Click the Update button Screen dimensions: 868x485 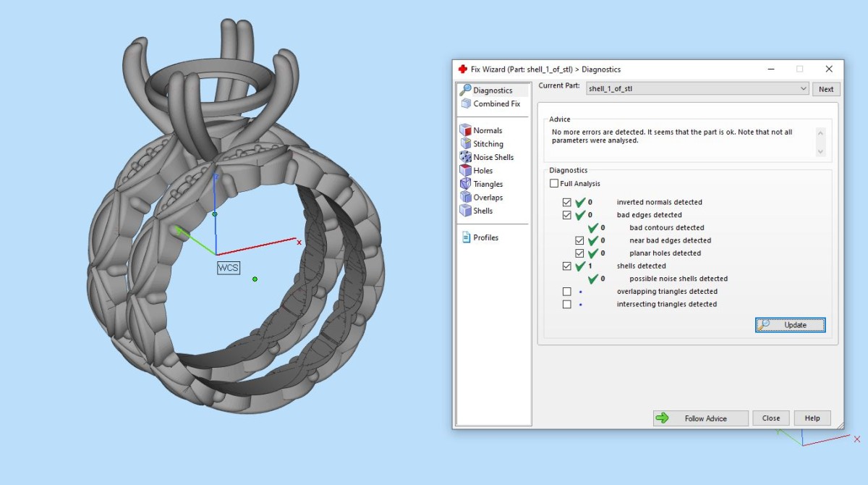point(790,325)
